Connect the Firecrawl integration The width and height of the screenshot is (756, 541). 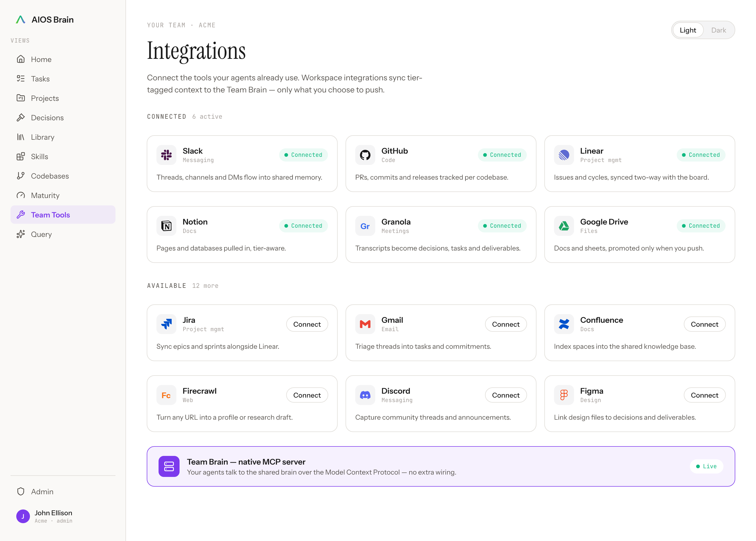tap(307, 395)
